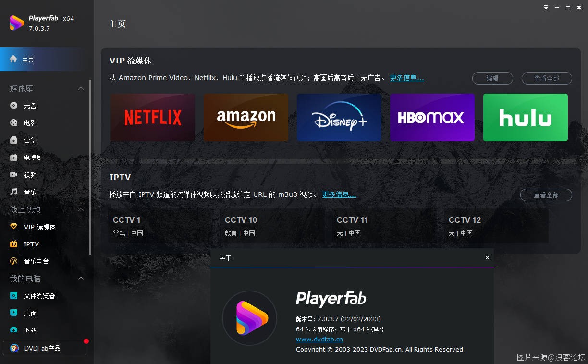Click the disc icon for 光盘
Screen dimensions: 588x364
[14, 106]
